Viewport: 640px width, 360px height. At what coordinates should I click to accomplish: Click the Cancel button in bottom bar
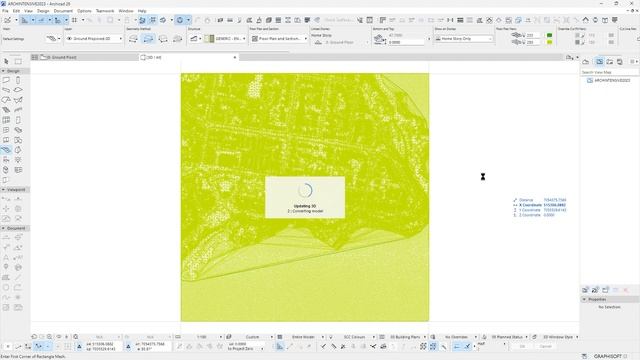click(x=546, y=347)
